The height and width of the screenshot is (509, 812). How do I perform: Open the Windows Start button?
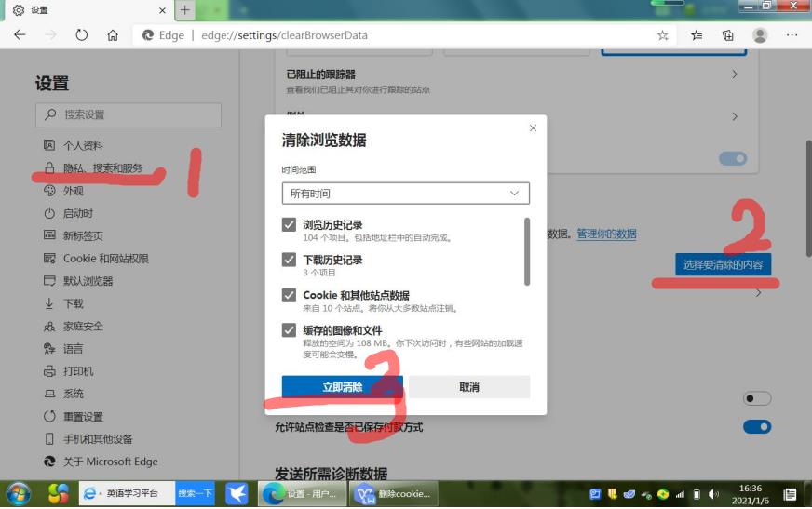pyautogui.click(x=19, y=493)
